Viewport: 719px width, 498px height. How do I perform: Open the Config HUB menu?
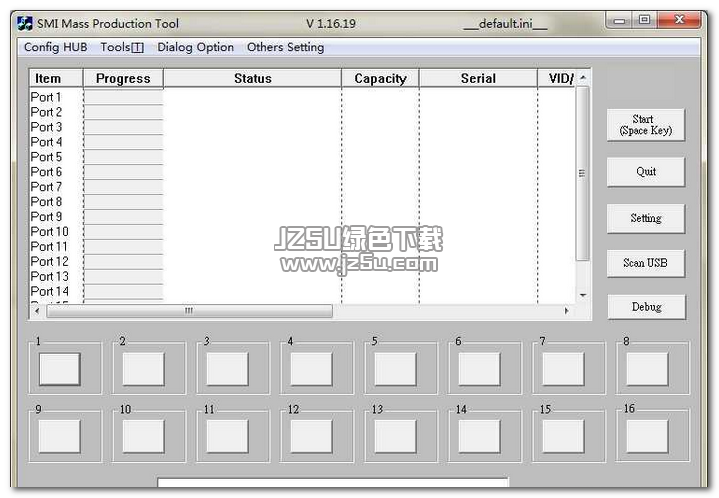(55, 47)
